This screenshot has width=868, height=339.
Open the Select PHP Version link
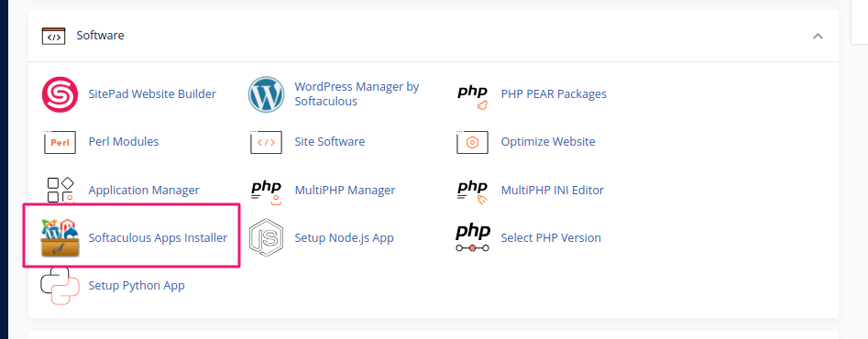[551, 238]
